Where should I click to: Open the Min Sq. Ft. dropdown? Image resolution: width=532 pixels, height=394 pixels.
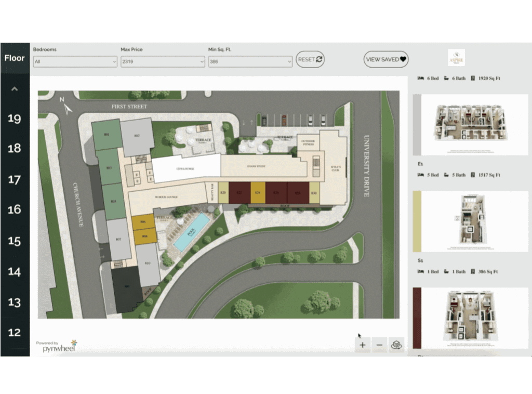(x=250, y=61)
